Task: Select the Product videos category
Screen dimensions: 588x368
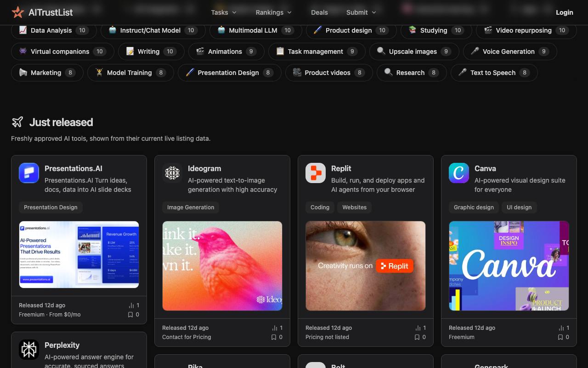Action: tap(329, 73)
